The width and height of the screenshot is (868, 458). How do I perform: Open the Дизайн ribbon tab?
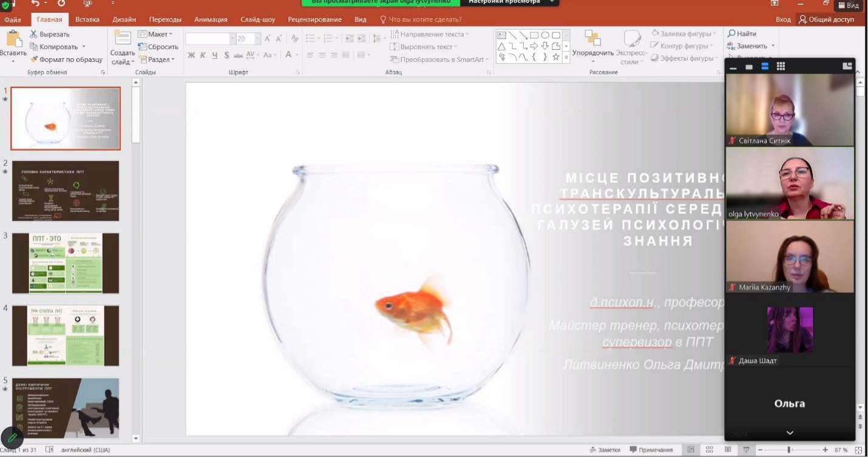pyautogui.click(x=124, y=19)
